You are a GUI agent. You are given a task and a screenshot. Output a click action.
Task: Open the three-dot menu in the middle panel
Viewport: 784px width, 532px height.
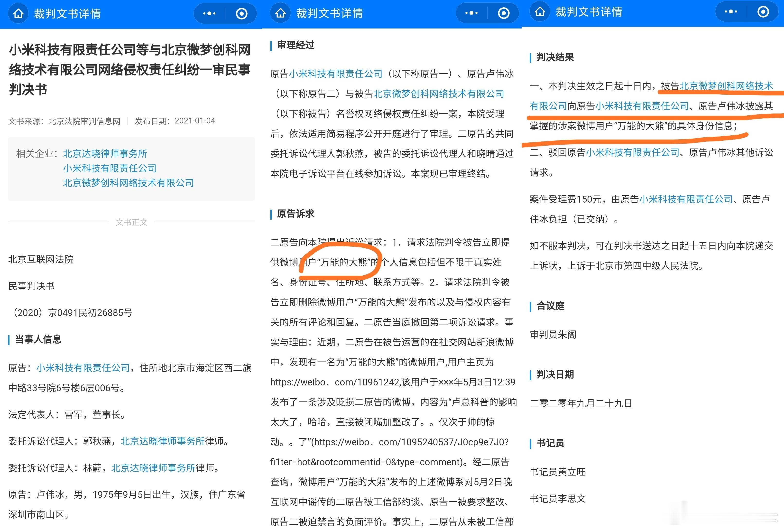(x=471, y=13)
